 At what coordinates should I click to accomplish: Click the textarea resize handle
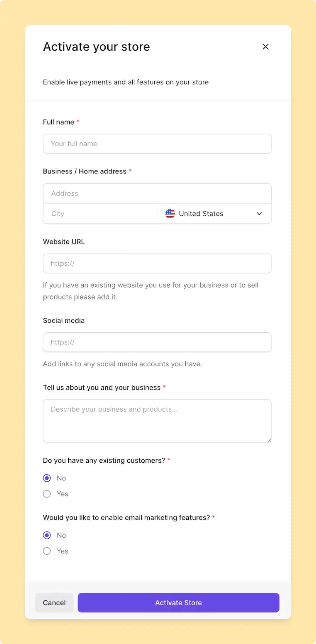coord(269,440)
